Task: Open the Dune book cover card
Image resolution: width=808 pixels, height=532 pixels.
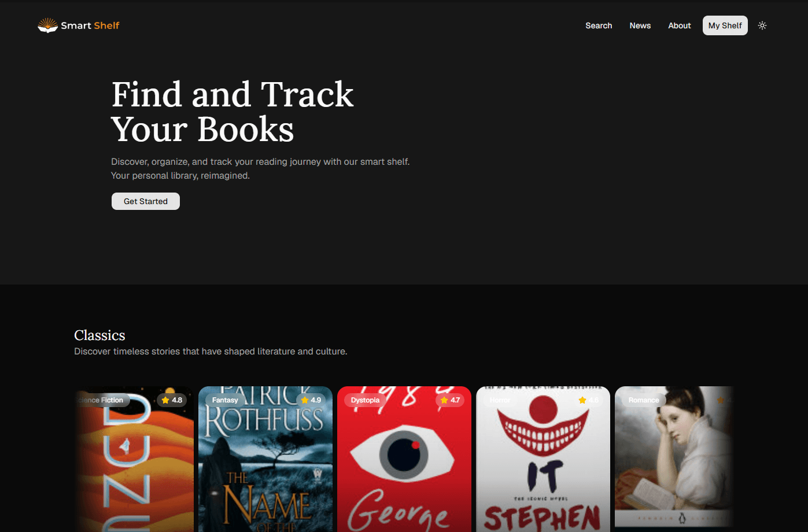Action: [134, 459]
